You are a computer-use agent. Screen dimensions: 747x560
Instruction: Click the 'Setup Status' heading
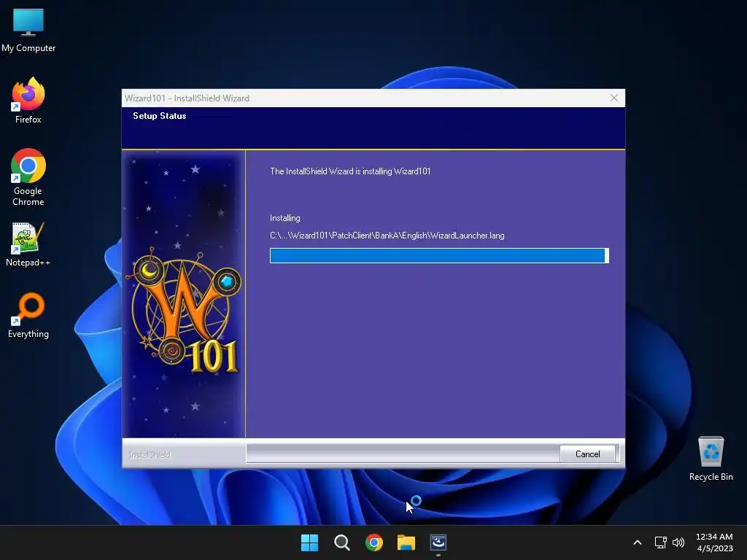(160, 116)
